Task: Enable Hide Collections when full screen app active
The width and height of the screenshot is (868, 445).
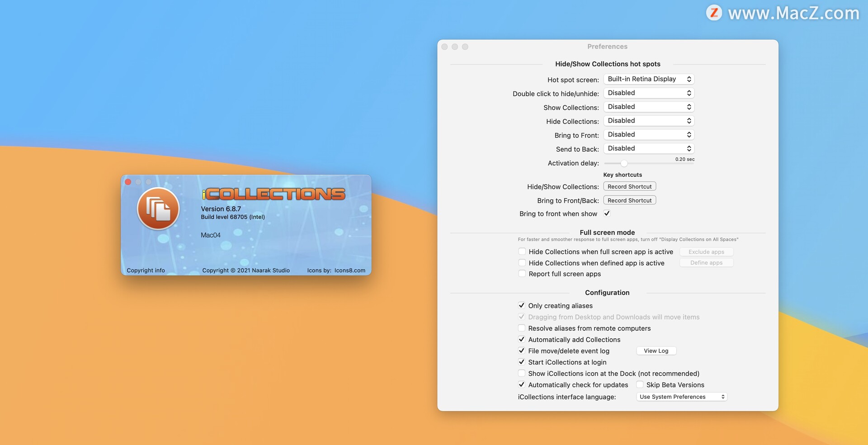Action: [x=522, y=251]
